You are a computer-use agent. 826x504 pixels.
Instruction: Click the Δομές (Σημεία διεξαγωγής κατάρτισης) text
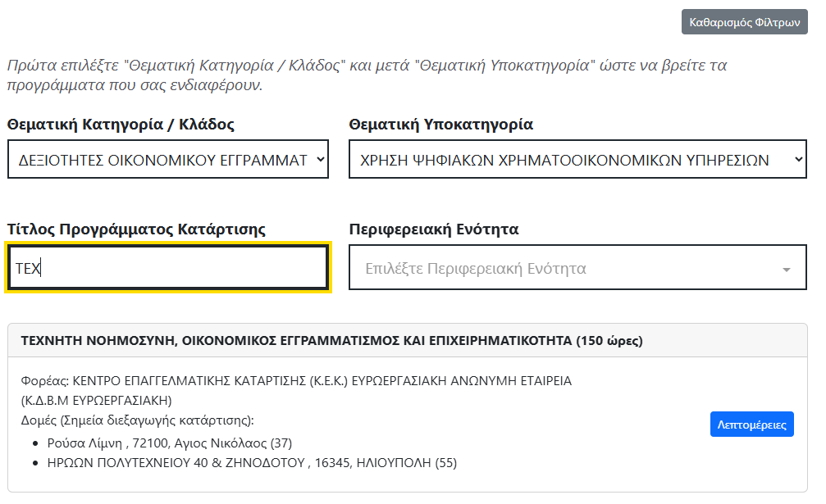[137, 420]
